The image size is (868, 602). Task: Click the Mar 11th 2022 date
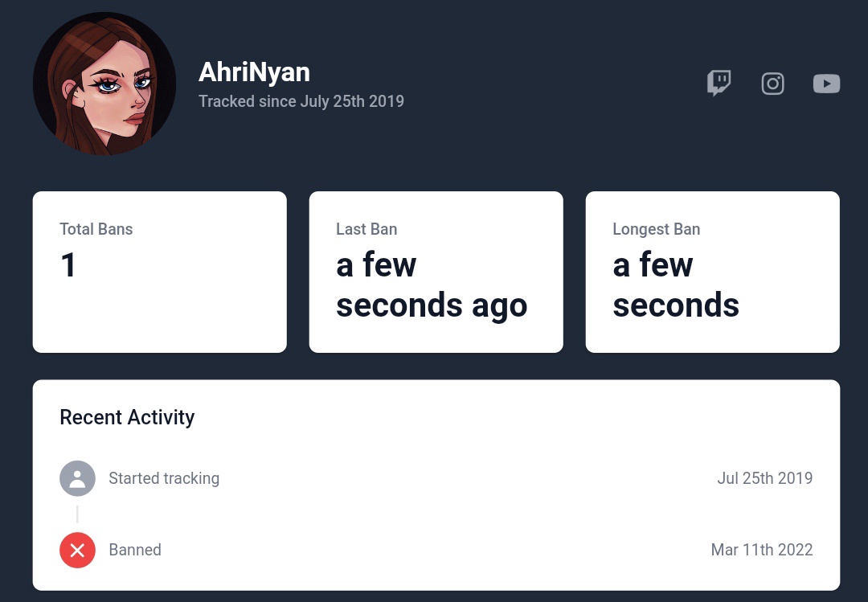tap(762, 550)
